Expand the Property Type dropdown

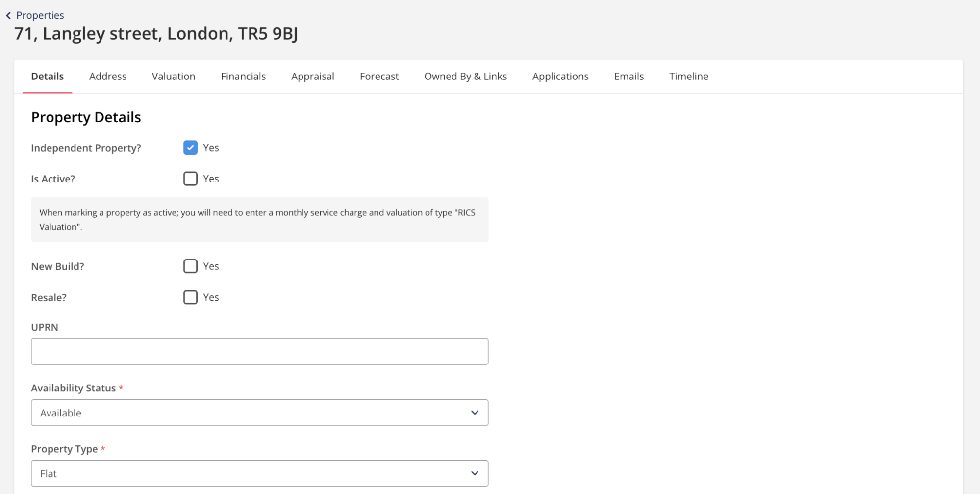259,473
